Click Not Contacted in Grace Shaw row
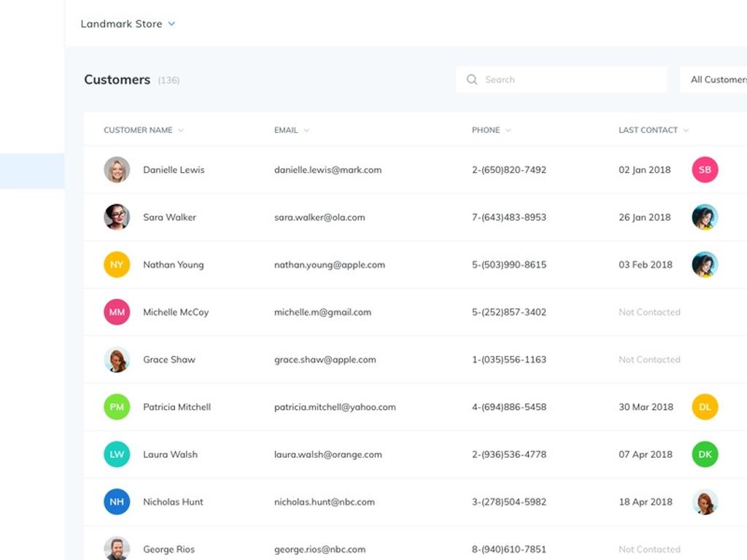747x560 pixels. pos(649,359)
